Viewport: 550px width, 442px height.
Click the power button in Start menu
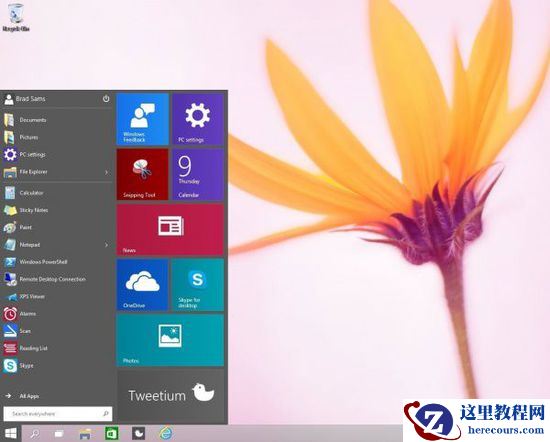(106, 99)
